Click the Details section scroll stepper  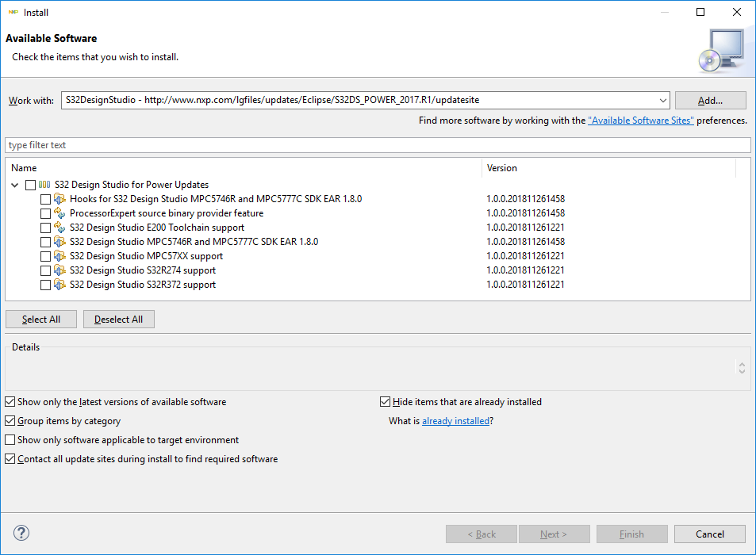coord(742,368)
